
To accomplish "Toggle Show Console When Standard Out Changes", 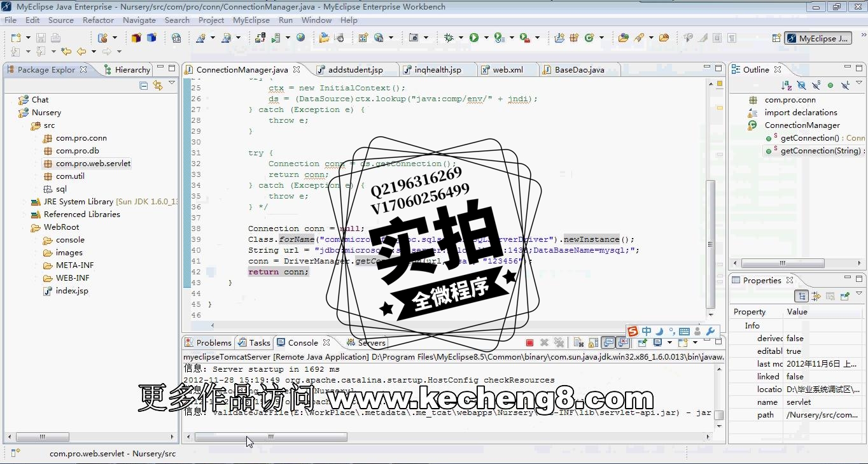I will (608, 342).
